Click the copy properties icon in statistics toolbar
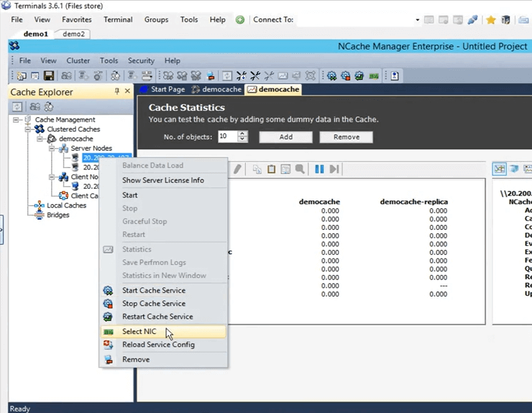Viewport: 532px width, 413px height. pyautogui.click(x=257, y=169)
